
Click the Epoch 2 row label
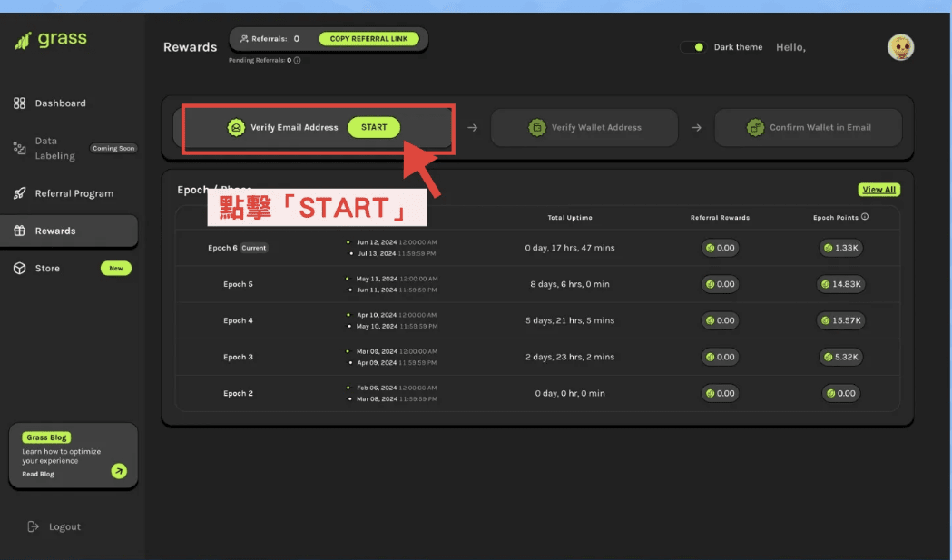coord(238,394)
